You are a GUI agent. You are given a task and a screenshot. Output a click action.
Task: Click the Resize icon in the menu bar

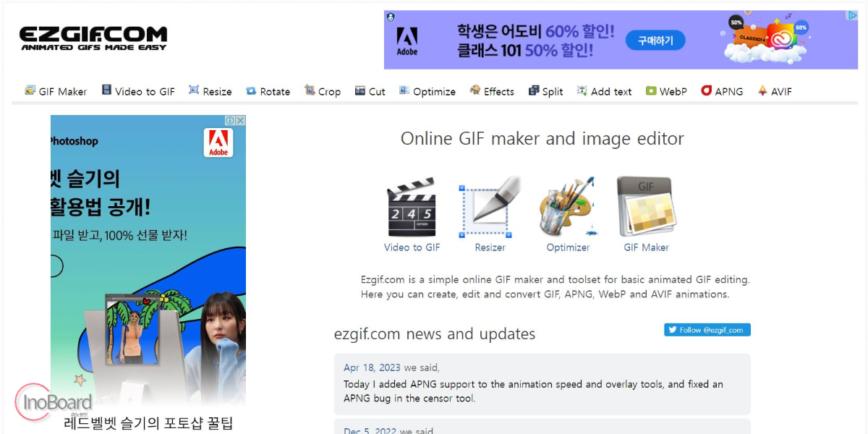point(194,90)
